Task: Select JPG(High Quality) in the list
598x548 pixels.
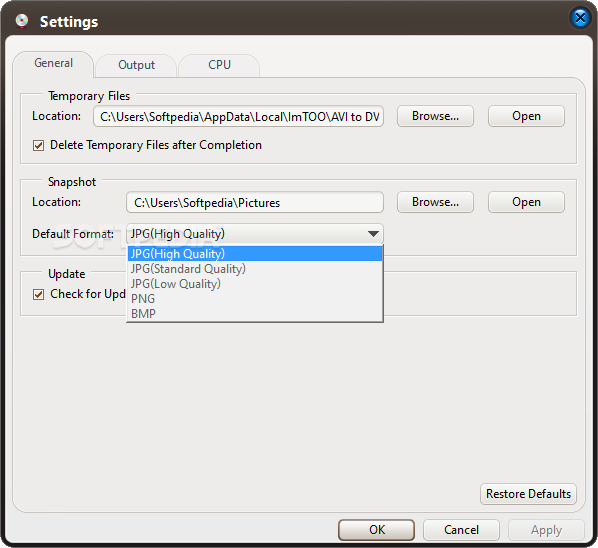Action: [255, 254]
